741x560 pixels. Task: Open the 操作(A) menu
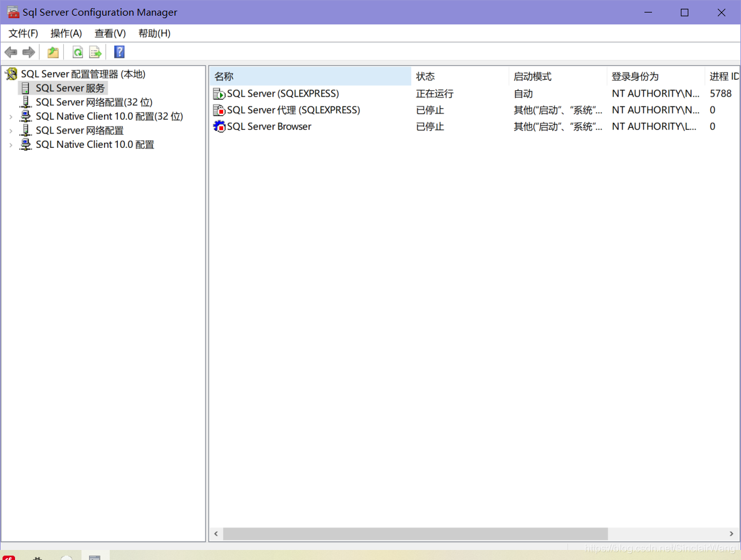(66, 34)
